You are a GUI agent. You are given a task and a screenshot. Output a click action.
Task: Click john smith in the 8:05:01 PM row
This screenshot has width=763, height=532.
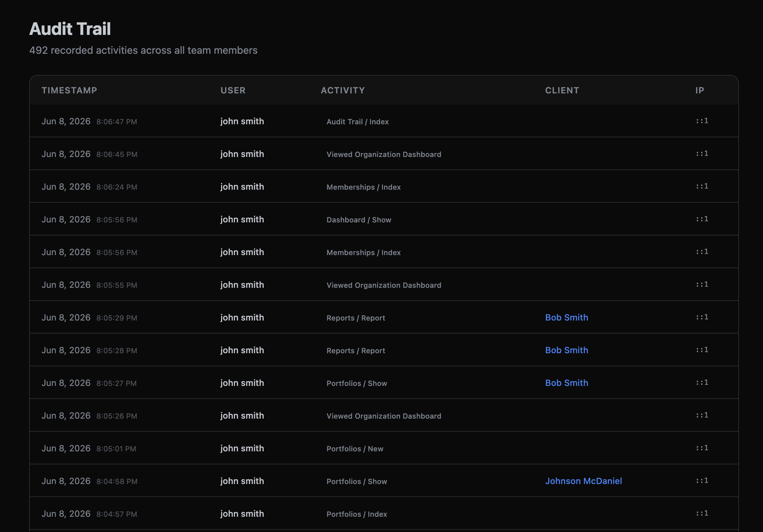[x=242, y=448]
